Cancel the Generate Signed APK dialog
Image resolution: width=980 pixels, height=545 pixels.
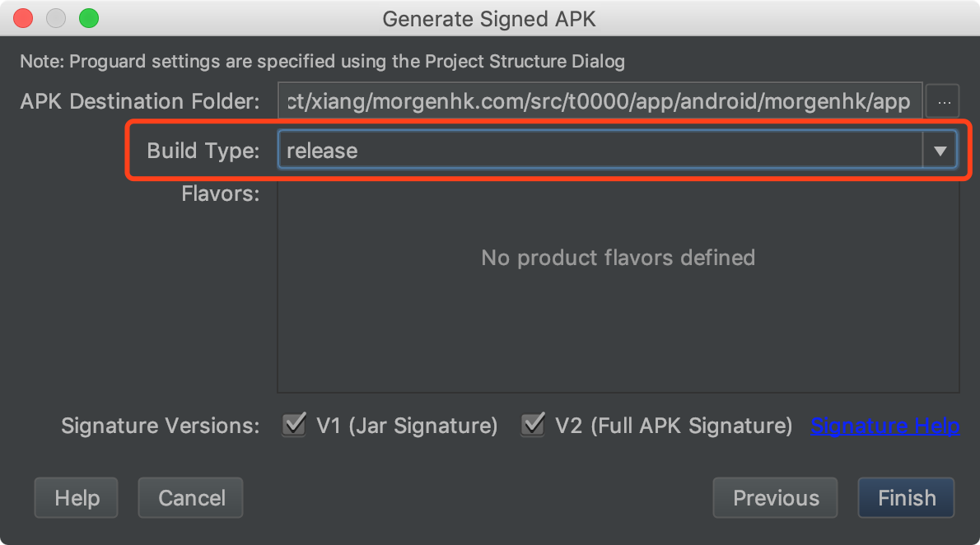(x=190, y=497)
